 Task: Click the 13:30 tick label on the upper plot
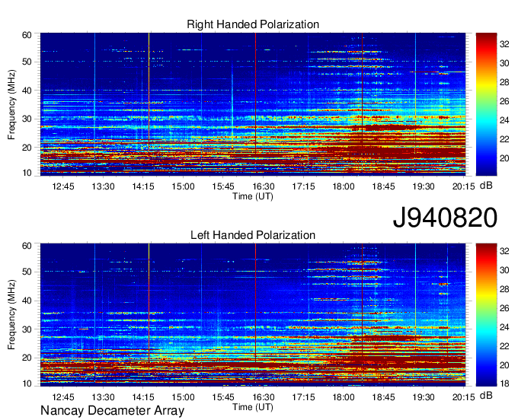[103, 186]
